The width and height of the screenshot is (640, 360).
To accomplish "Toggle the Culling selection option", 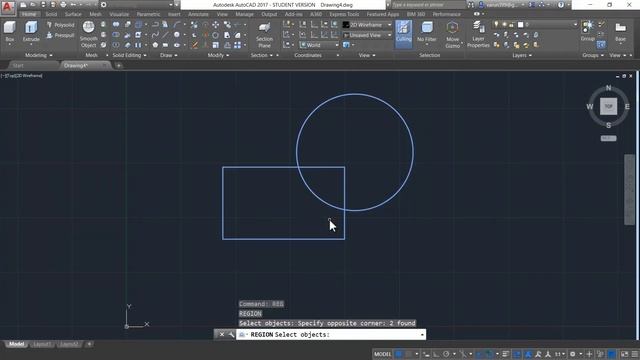I will 403,34.
